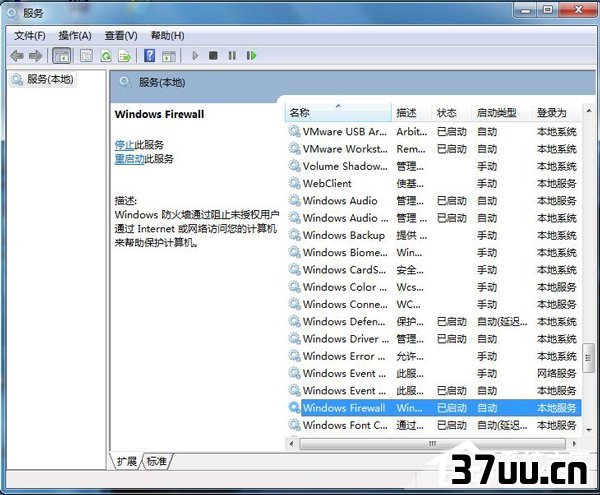Sort by the 登录为 column header
Viewport: 600px width, 495px height.
pyautogui.click(x=556, y=112)
